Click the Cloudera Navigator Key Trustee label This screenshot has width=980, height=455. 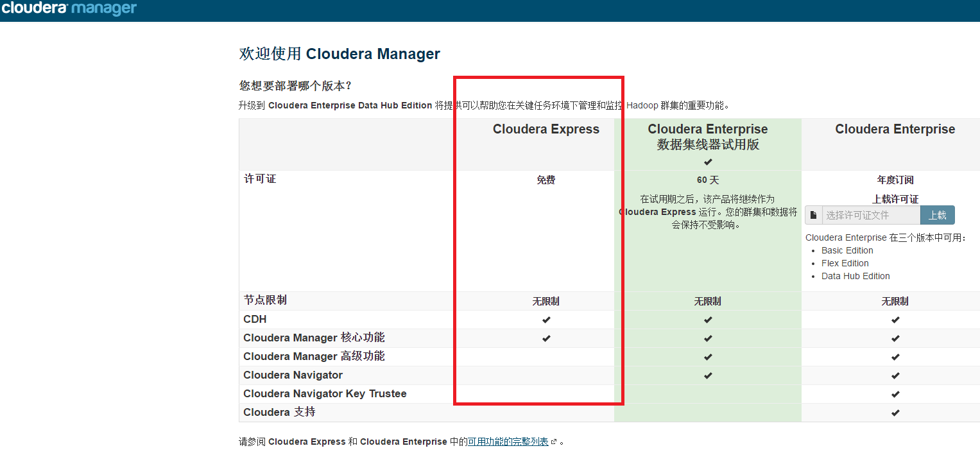(325, 393)
